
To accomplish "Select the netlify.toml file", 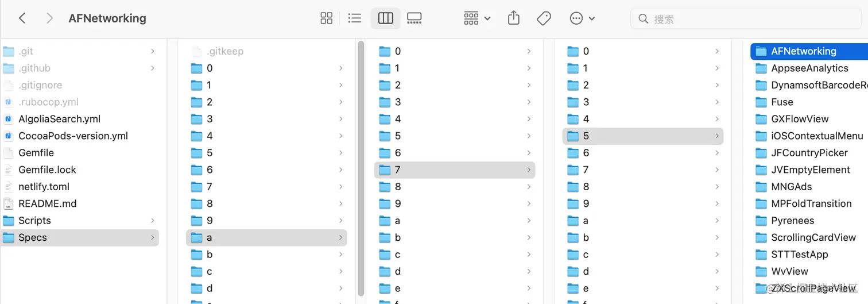I will [x=80, y=187].
